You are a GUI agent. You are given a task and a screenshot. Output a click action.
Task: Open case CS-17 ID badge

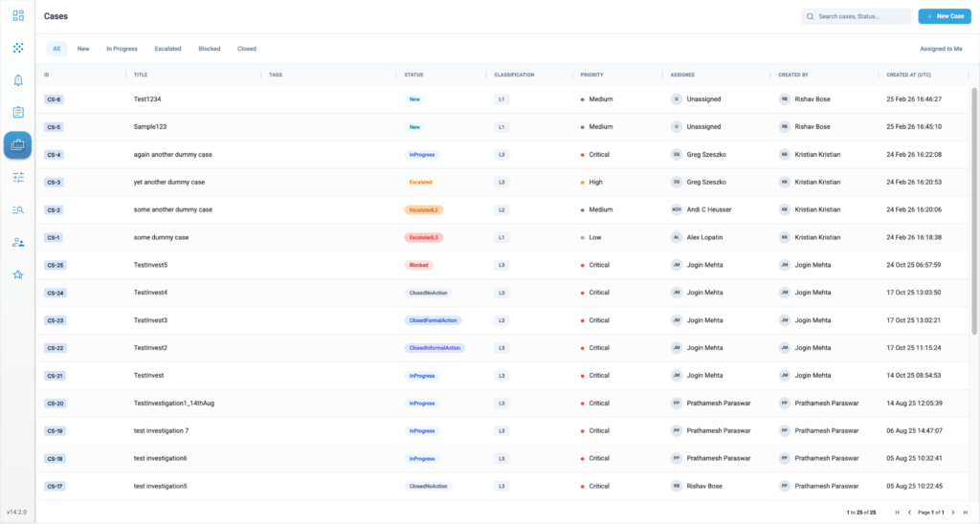pos(55,487)
